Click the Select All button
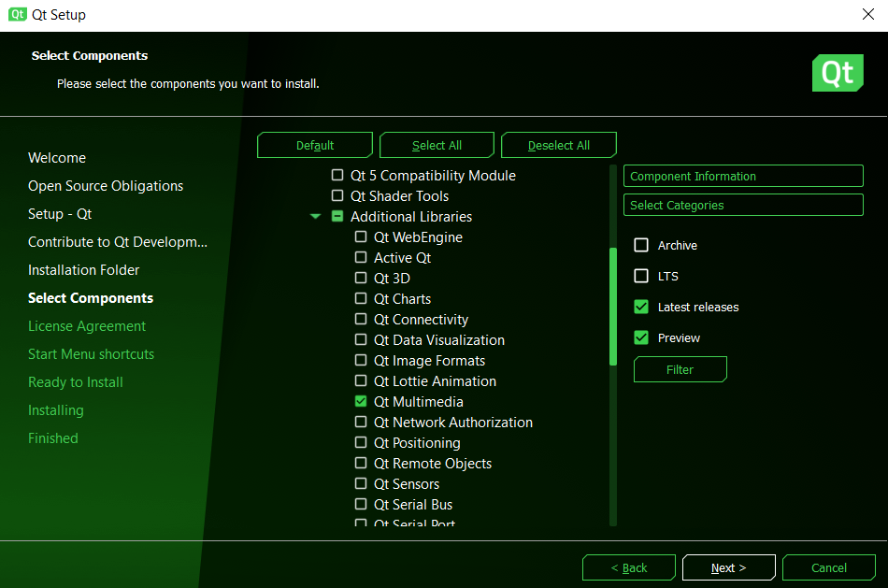 (x=437, y=145)
